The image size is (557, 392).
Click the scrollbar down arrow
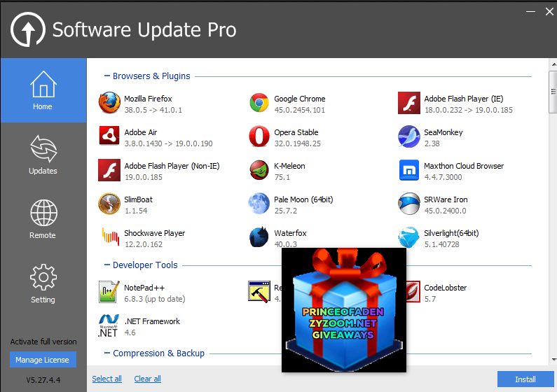pos(553,360)
